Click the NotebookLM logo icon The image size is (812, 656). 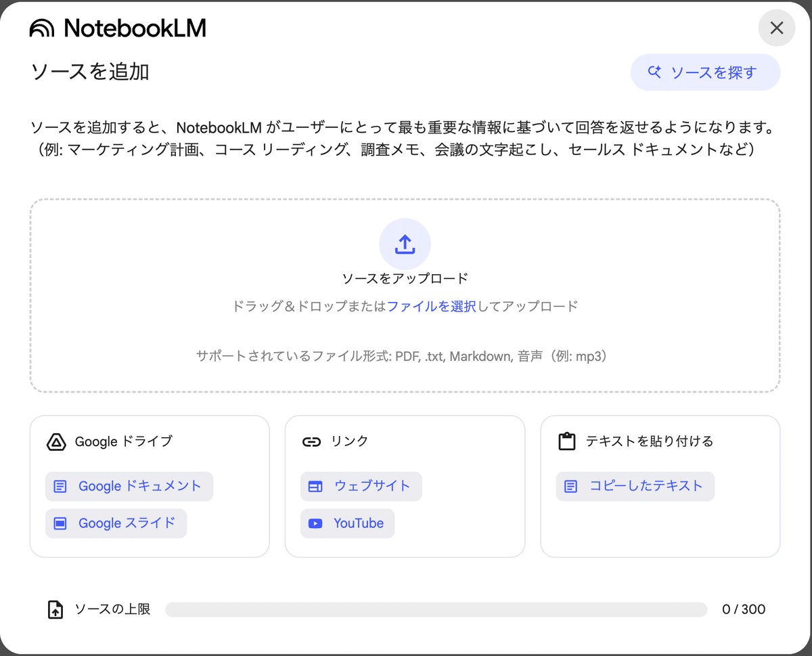(x=42, y=28)
